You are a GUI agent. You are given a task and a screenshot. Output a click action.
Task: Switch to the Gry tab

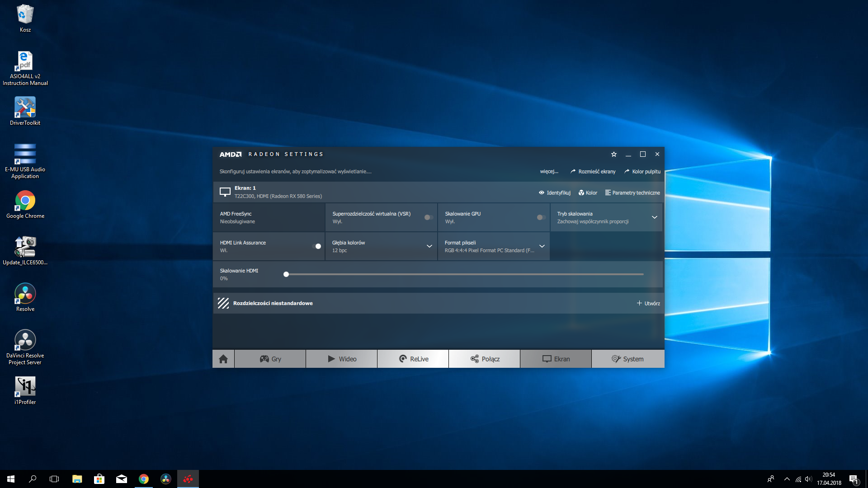point(270,359)
